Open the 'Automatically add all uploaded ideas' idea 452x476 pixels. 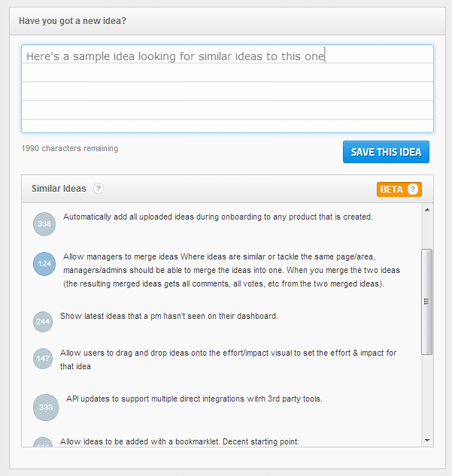point(217,217)
